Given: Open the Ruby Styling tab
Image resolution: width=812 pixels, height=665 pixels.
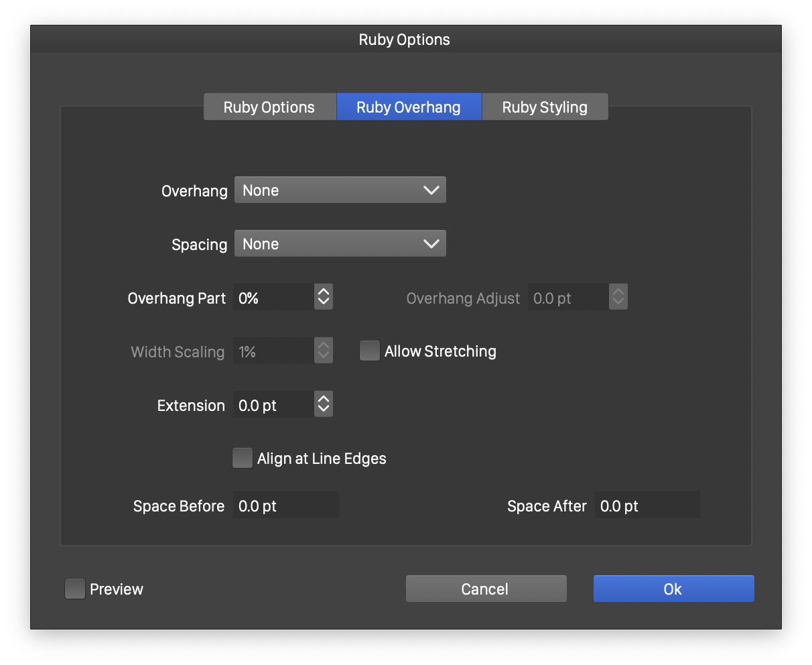Looking at the screenshot, I should tap(545, 107).
